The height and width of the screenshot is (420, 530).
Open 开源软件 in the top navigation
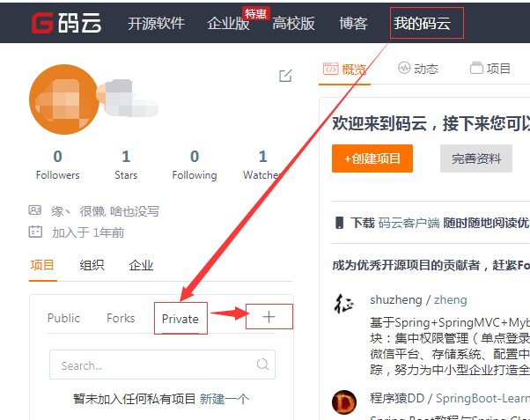pyautogui.click(x=156, y=23)
